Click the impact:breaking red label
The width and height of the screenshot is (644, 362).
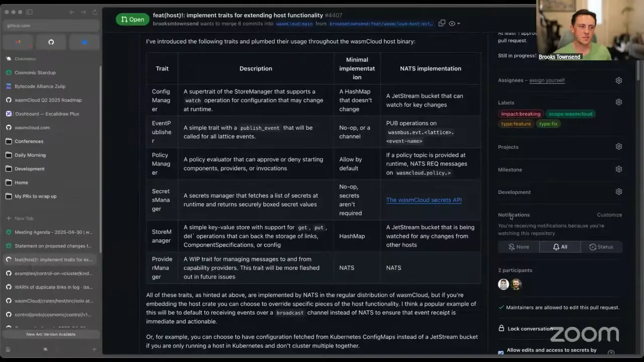[520, 114]
